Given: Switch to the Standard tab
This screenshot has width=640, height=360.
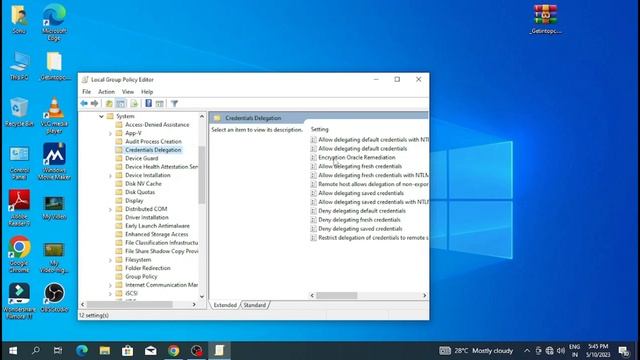Looking at the screenshot, I should click(255, 305).
